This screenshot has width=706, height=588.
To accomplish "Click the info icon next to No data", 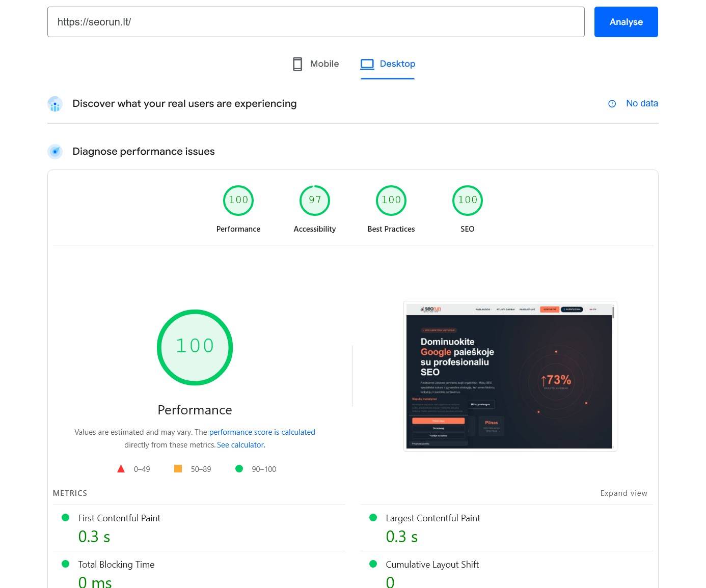I will [x=611, y=103].
